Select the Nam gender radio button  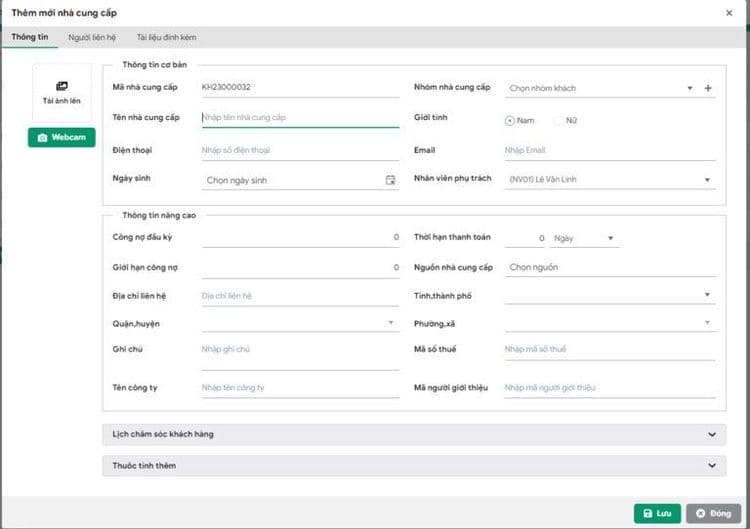point(510,120)
